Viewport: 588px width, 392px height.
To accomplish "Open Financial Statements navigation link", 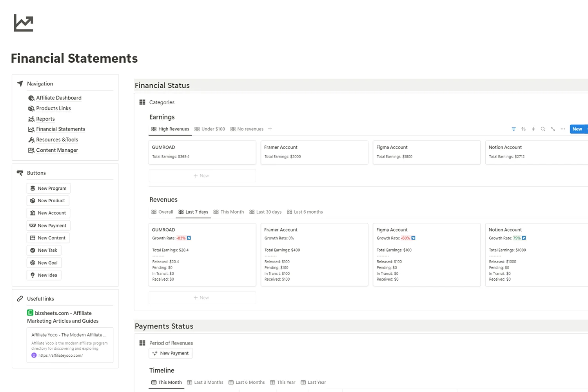I will [60, 129].
